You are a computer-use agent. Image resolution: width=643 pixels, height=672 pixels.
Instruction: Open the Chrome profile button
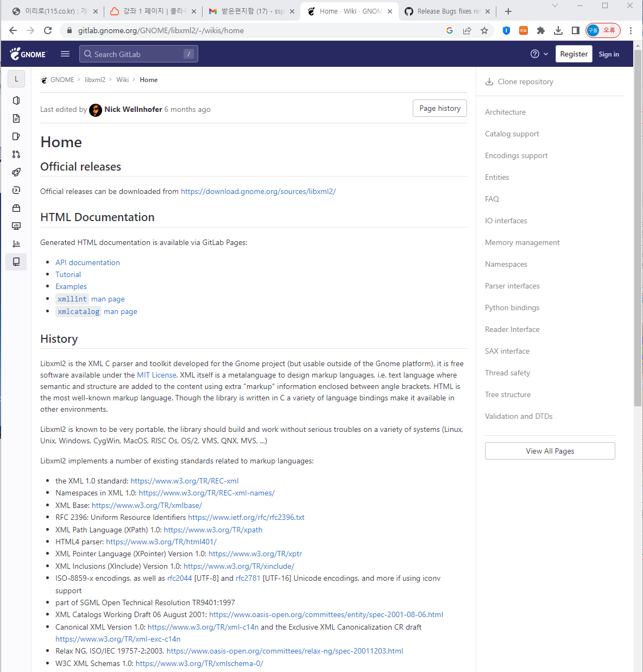coord(603,30)
